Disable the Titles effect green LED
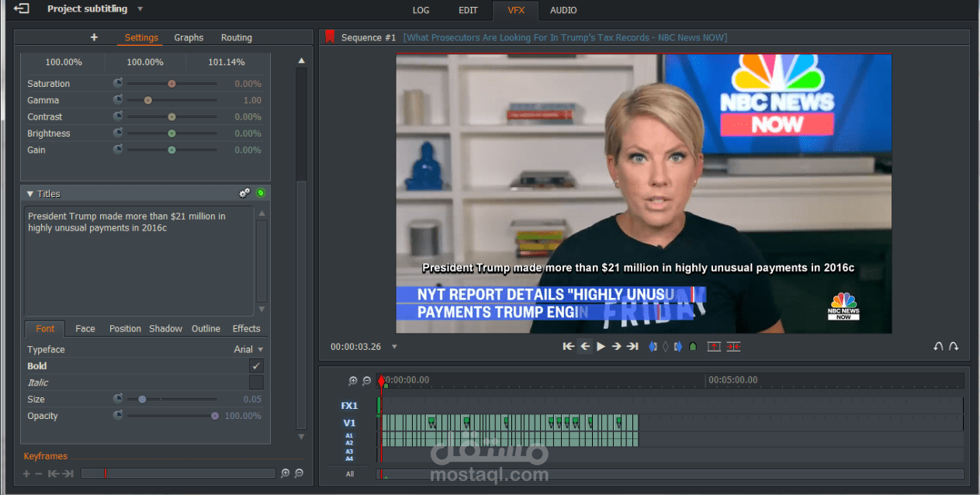The width and height of the screenshot is (980, 495). coord(261,193)
